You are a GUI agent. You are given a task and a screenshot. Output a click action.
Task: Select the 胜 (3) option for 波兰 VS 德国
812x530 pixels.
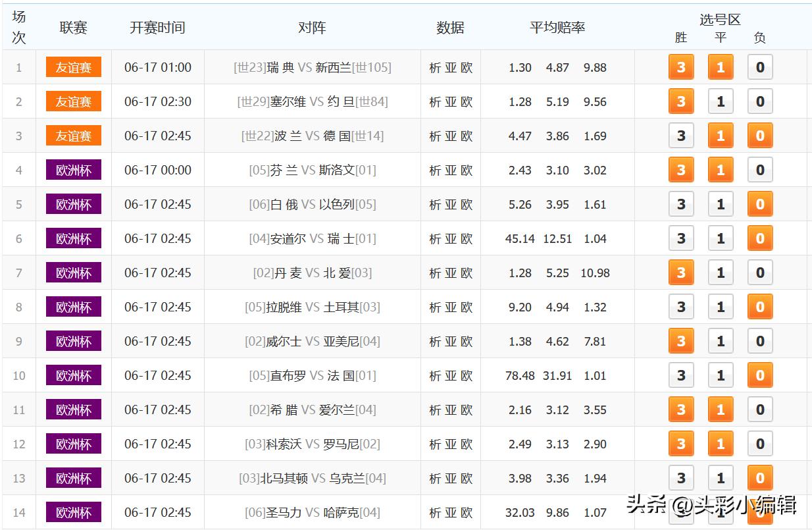pyautogui.click(x=681, y=136)
